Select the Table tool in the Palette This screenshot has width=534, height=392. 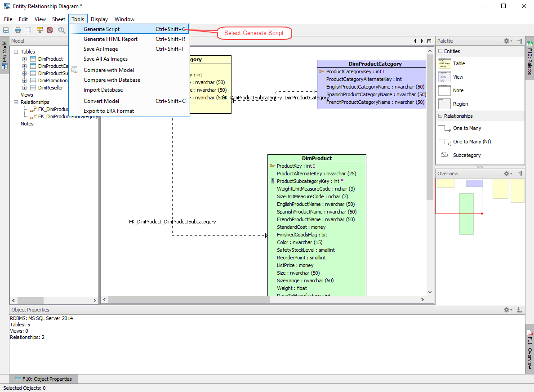pyautogui.click(x=459, y=63)
